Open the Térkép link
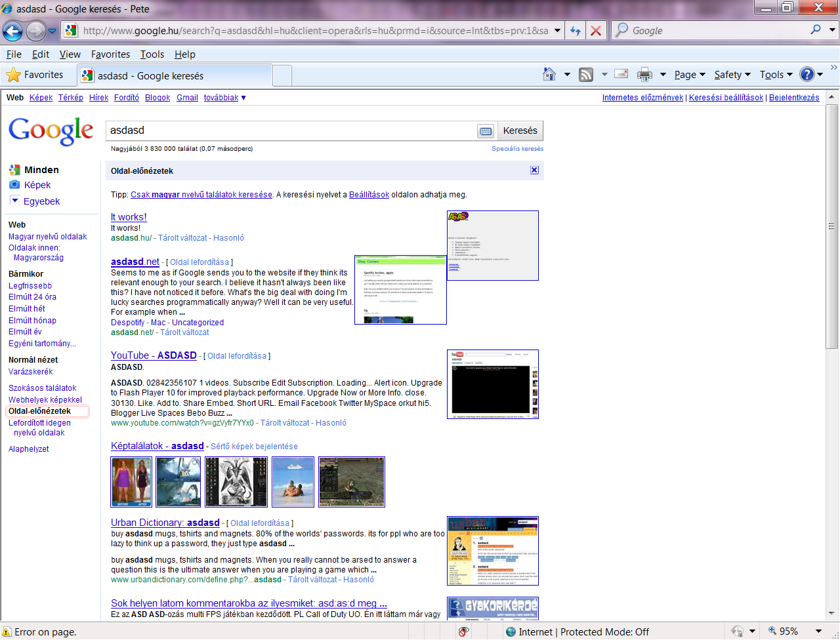Screen dimensions: 840x640 [x=71, y=98]
